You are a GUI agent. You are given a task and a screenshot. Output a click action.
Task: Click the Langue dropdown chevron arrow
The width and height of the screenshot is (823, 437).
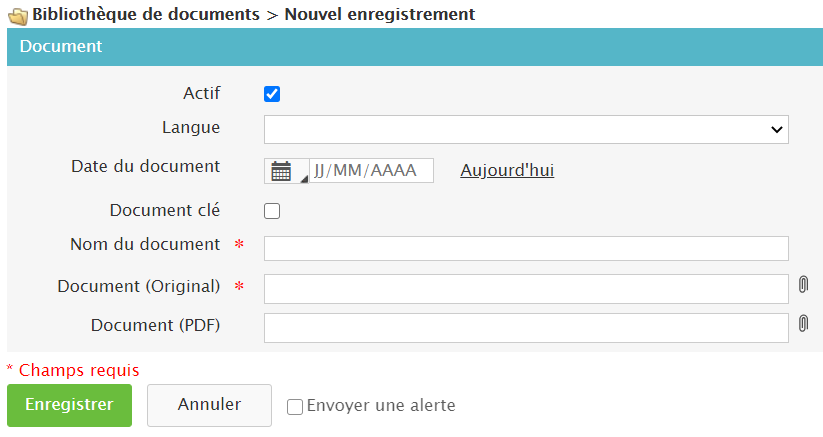776,130
